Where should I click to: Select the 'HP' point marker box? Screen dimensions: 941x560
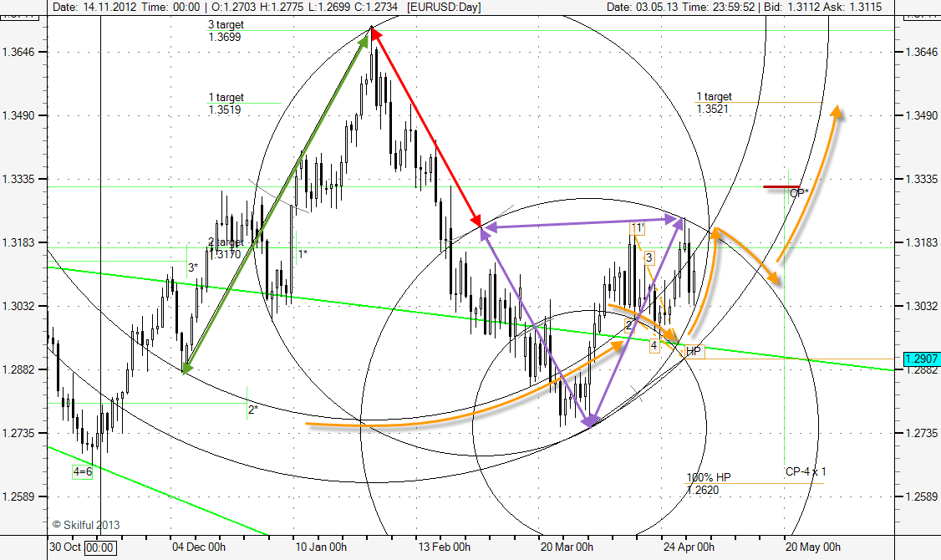[x=694, y=351]
